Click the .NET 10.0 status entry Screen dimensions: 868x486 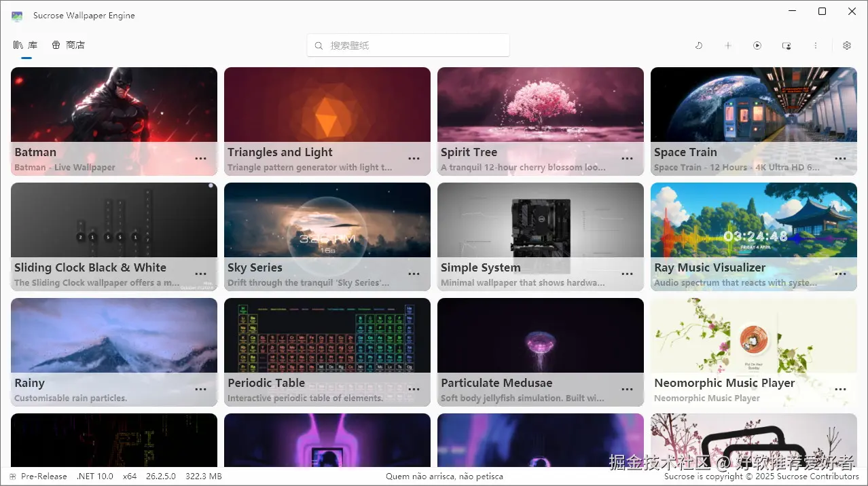[95, 476]
